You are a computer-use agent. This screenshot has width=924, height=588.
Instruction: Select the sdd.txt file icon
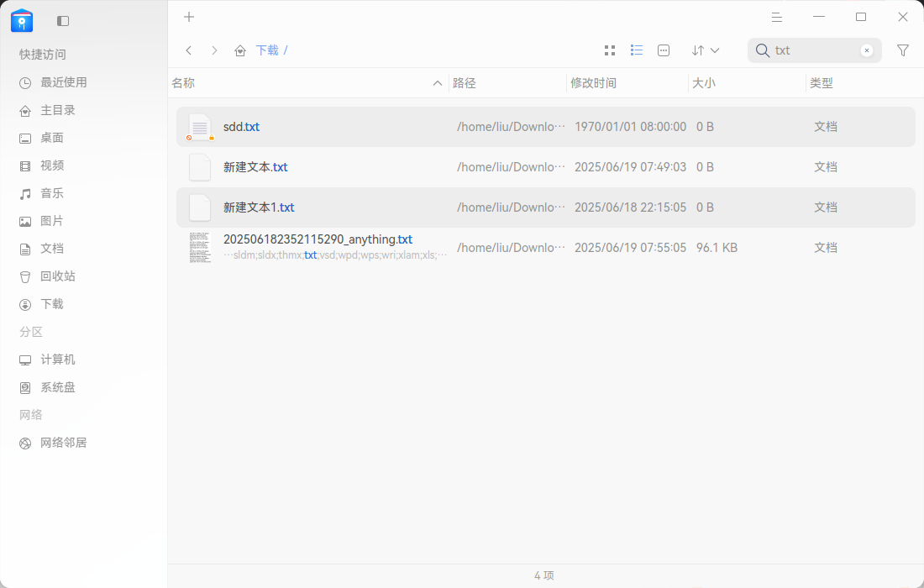[200, 127]
